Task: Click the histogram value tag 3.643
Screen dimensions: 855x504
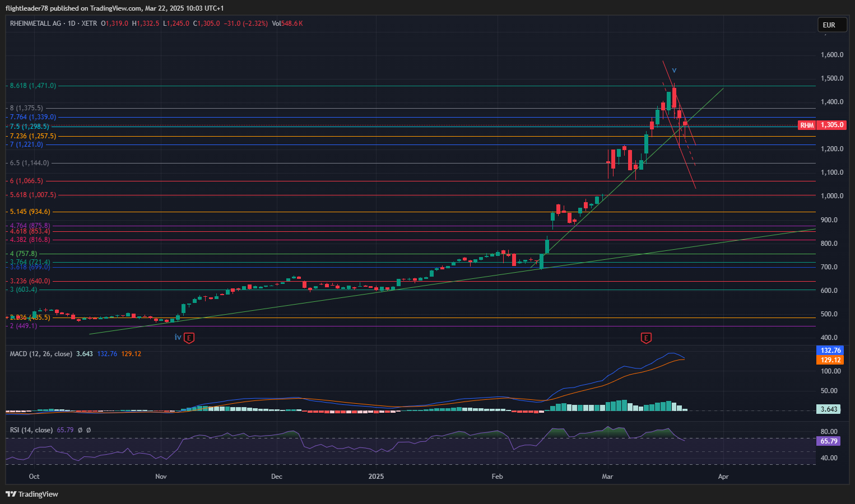Action: [x=829, y=409]
